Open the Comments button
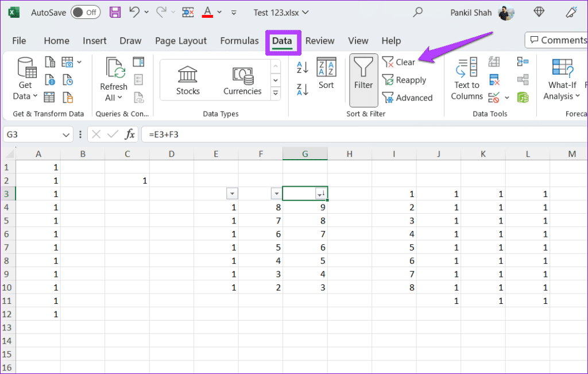This screenshot has width=588, height=374. (x=557, y=40)
